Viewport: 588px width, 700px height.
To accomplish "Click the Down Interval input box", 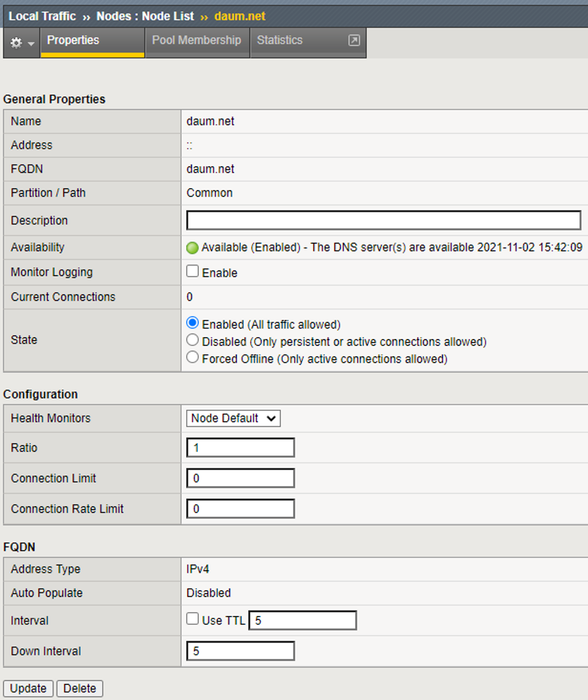I will pyautogui.click(x=240, y=651).
